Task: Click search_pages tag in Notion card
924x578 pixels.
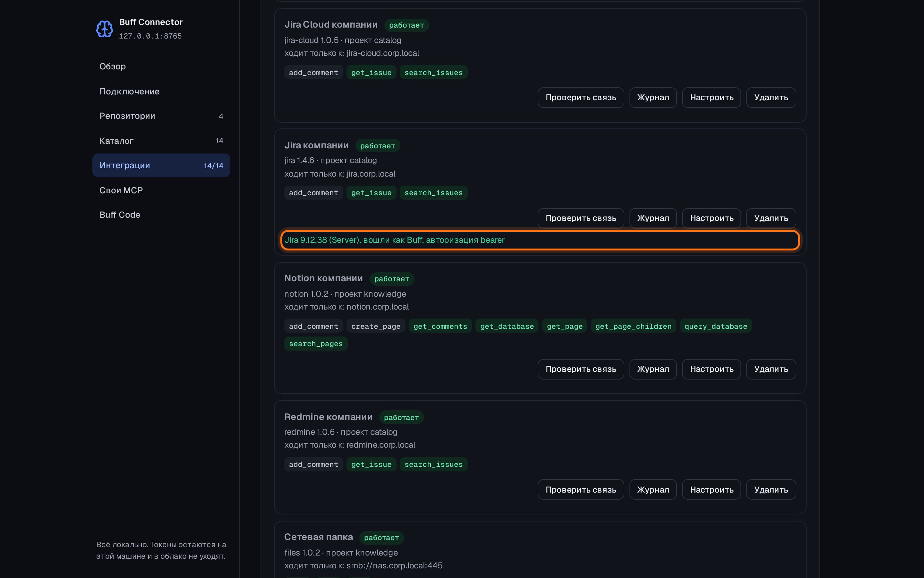Action: pos(316,344)
